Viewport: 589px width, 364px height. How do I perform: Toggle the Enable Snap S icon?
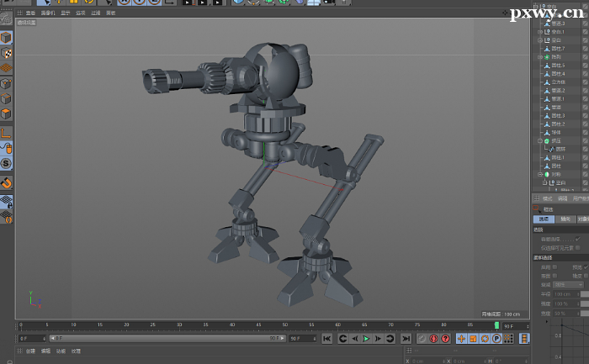[x=6, y=163]
